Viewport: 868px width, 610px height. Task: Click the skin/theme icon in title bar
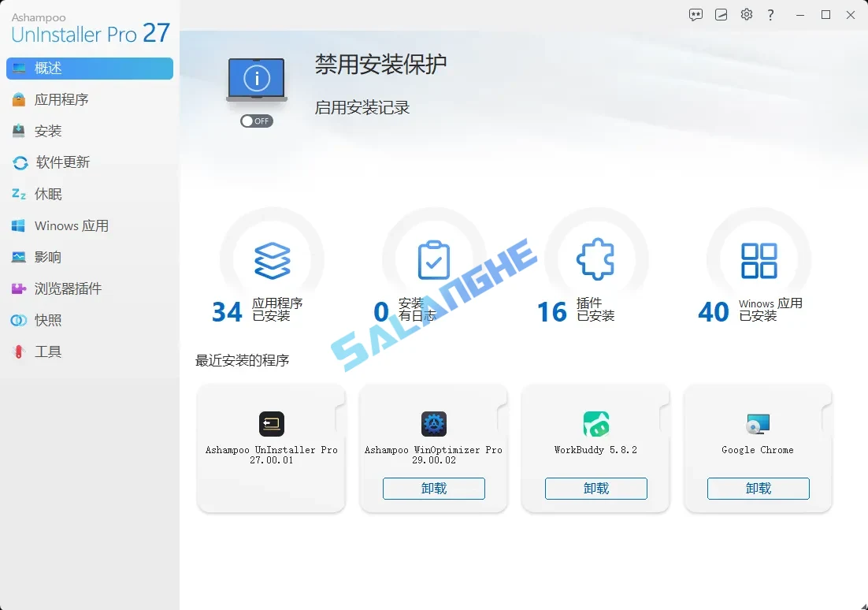pyautogui.click(x=721, y=15)
